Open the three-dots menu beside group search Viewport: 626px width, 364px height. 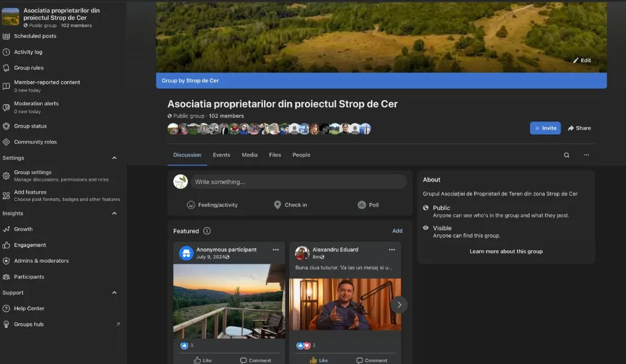click(586, 155)
